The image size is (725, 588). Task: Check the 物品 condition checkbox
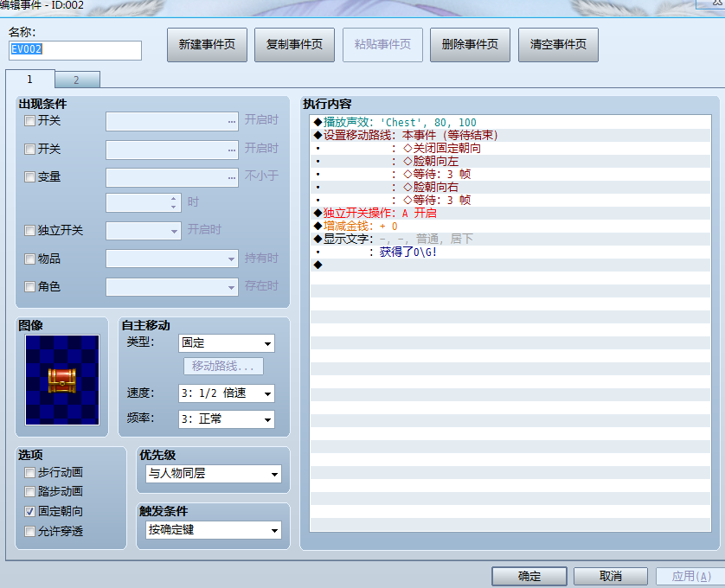coord(29,259)
